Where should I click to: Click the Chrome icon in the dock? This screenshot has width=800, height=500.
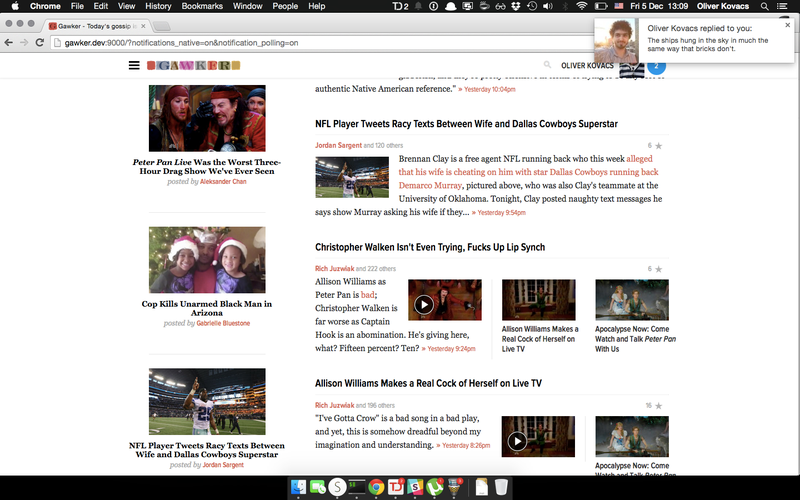pos(377,487)
